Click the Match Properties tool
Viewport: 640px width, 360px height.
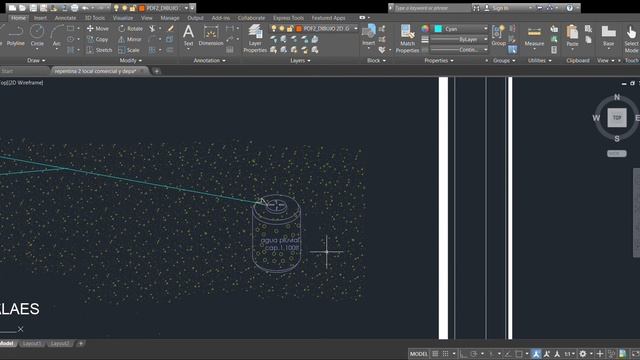[407, 39]
